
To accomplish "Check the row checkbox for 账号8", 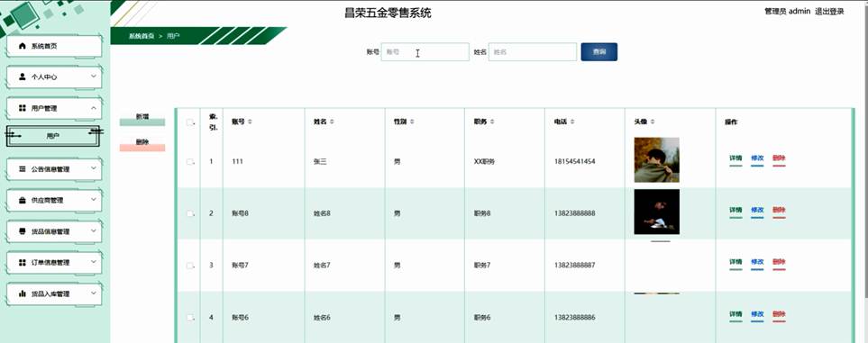I will coord(190,213).
